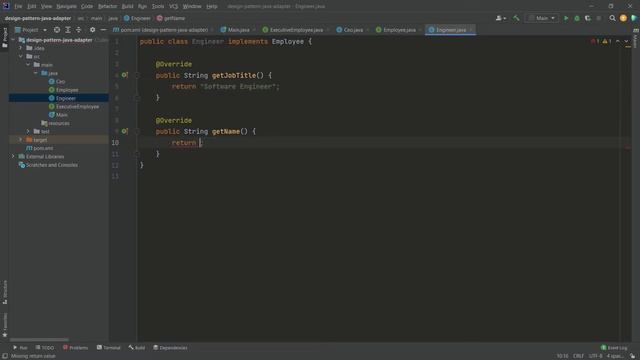Image resolution: width=640 pixels, height=360 pixels.
Task: Select pom.xml in project tree
Action: click(x=40, y=148)
